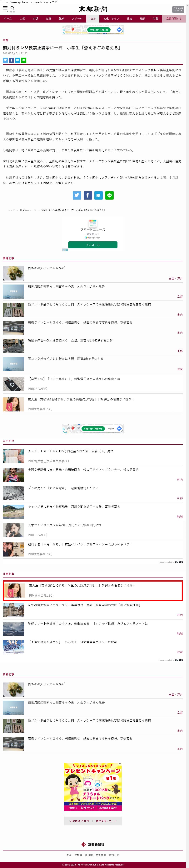Click 地域のニュース breadcrumb link
The width and height of the screenshot is (189, 868).
[x=28, y=210]
